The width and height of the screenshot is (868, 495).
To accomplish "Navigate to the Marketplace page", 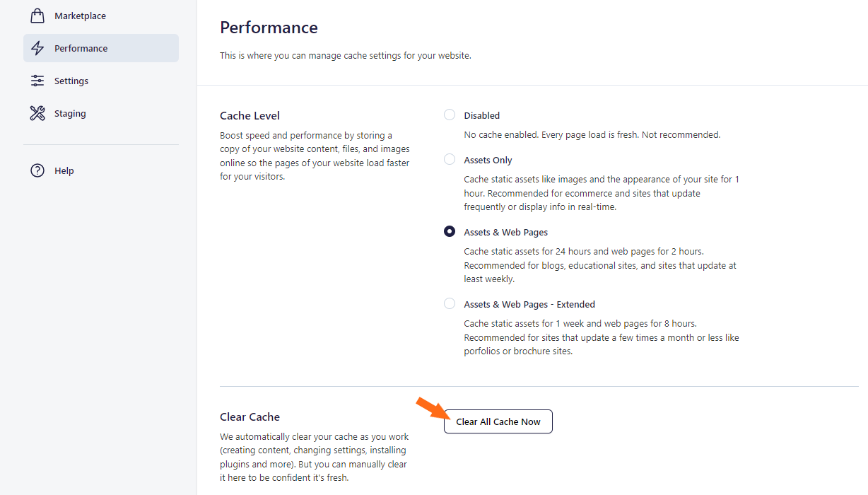I will click(x=80, y=15).
